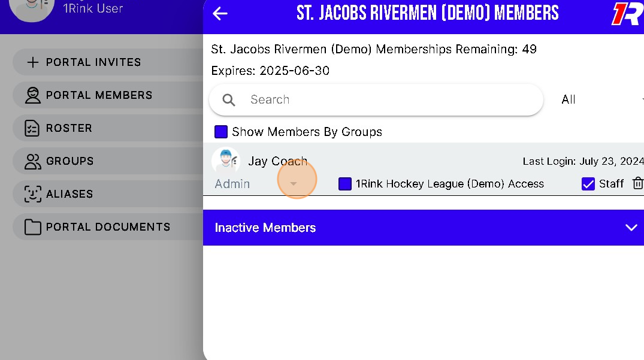
Task: Open Portal Documents menu item
Action: [108, 226]
